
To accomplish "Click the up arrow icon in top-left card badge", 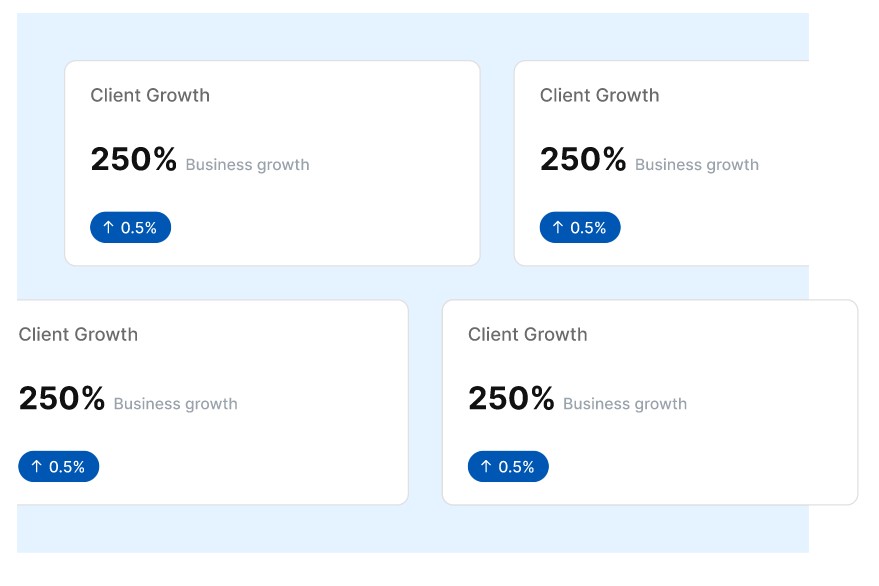I will tap(108, 228).
